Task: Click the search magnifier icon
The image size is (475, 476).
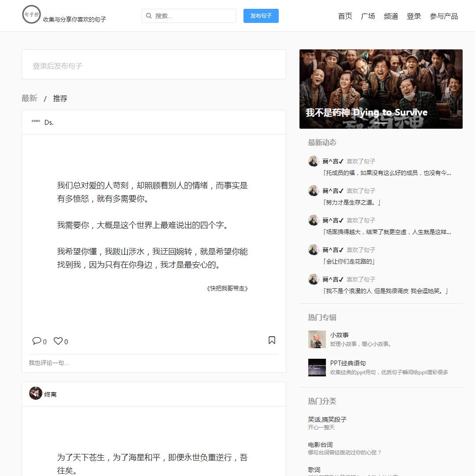Action: click(149, 16)
